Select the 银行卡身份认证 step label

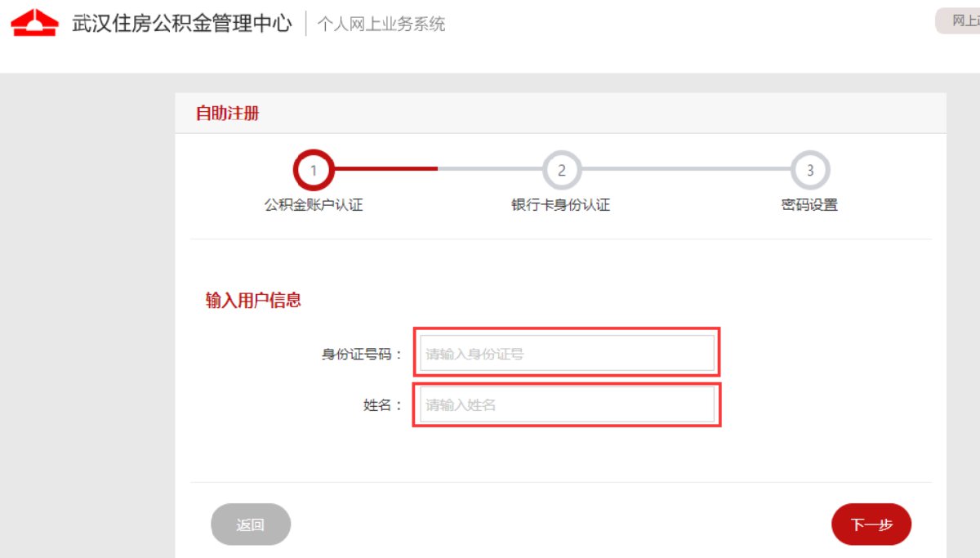(561, 205)
